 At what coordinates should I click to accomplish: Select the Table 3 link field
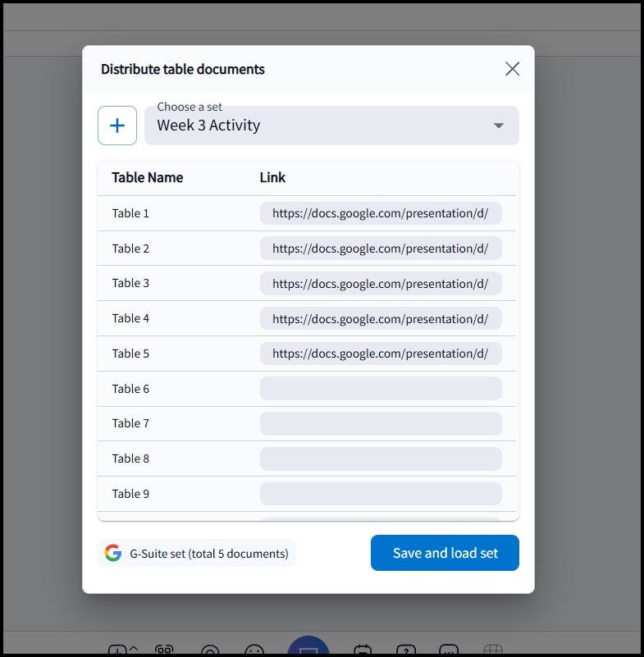381,284
